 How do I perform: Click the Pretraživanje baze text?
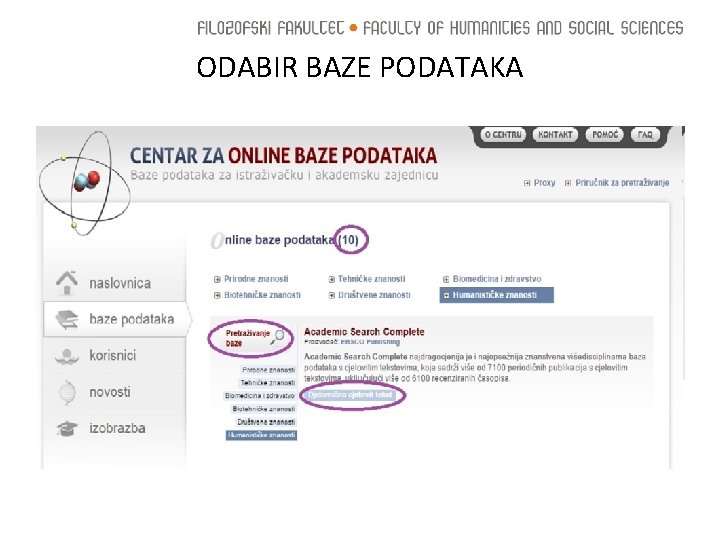[x=247, y=338]
